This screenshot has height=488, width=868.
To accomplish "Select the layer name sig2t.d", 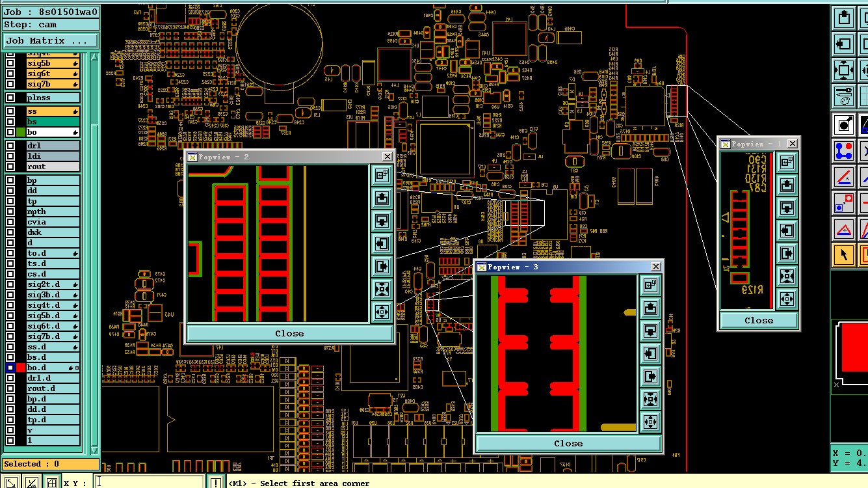I will [x=53, y=284].
